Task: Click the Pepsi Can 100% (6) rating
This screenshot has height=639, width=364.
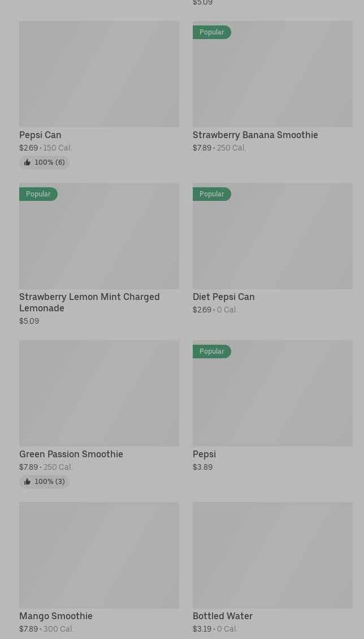Action: click(49, 162)
